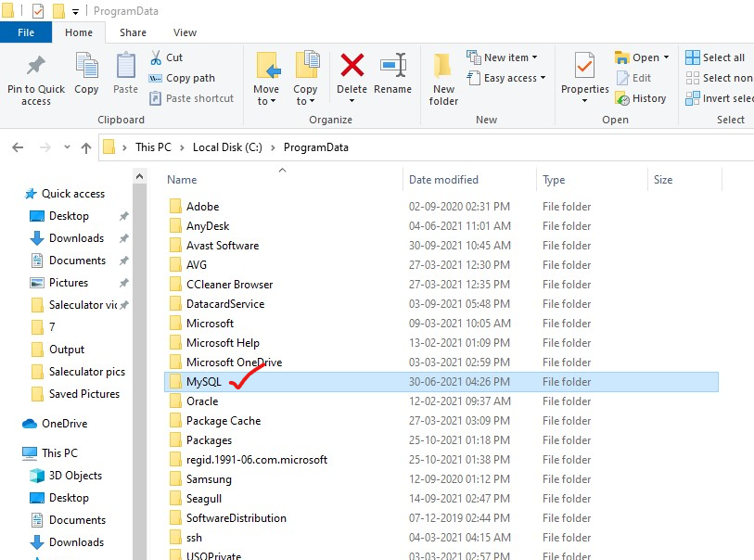Viewport: 754px width, 560px height.
Task: Open recent locations dropdown arrow
Action: coord(67,147)
